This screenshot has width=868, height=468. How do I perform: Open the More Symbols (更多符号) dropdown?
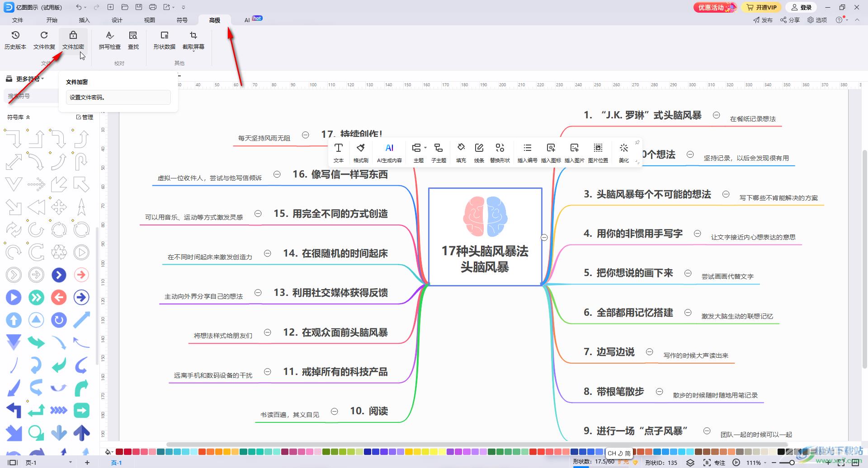click(x=30, y=79)
